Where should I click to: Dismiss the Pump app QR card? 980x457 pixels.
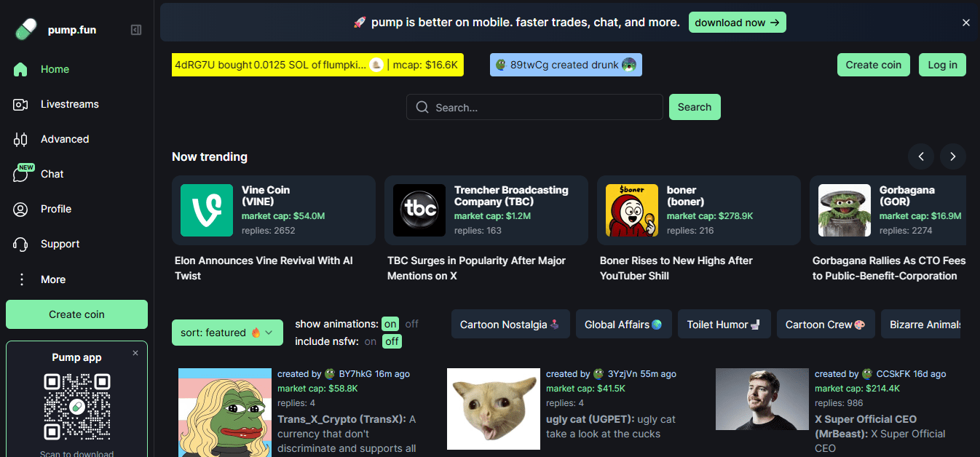(135, 353)
